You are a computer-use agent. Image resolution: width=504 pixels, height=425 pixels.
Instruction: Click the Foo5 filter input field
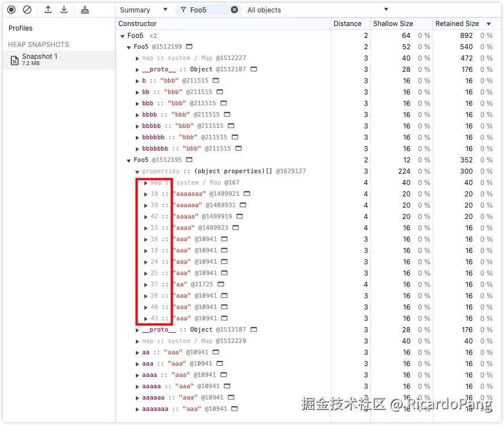(x=208, y=10)
